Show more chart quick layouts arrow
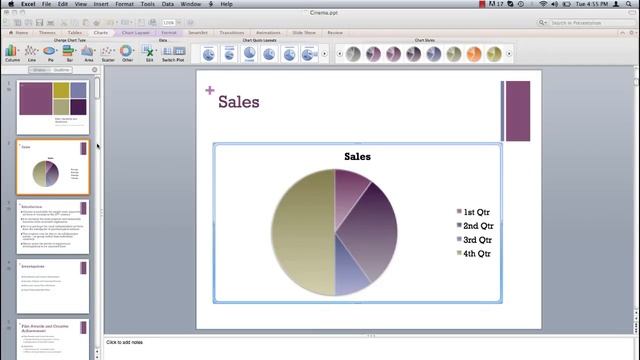Viewport: 640px width, 360px height. click(324, 53)
